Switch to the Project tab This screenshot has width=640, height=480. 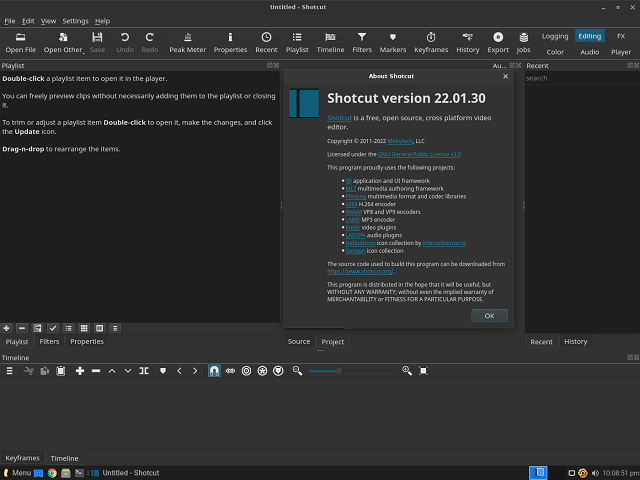pyautogui.click(x=333, y=342)
